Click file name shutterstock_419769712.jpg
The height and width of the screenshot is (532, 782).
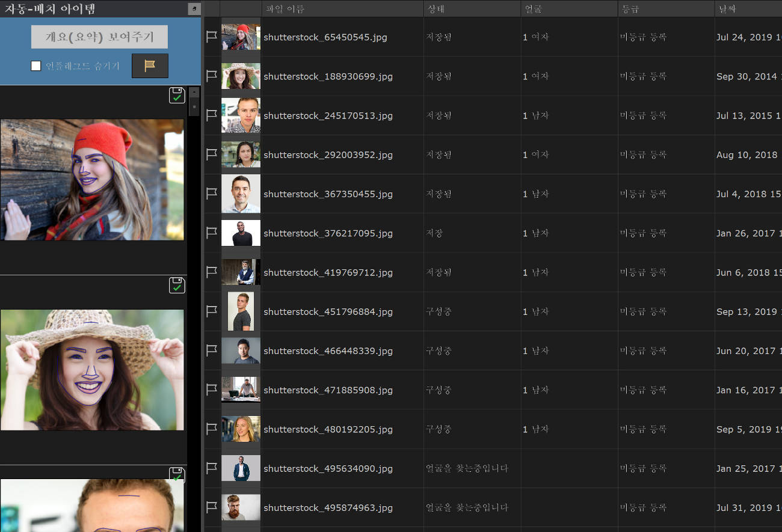(328, 272)
